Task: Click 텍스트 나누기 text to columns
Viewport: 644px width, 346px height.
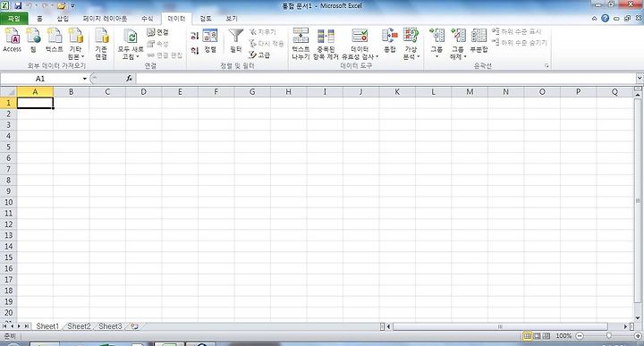Action: coord(301,44)
